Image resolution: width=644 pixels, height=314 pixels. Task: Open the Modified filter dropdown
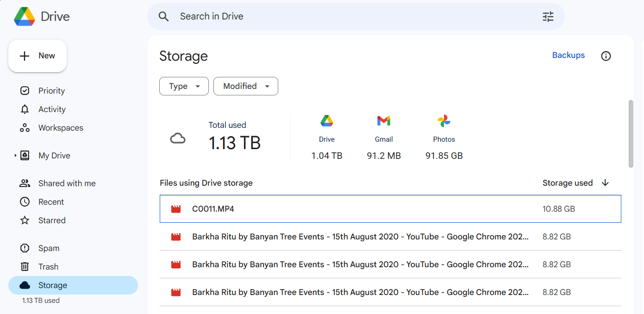tap(245, 86)
